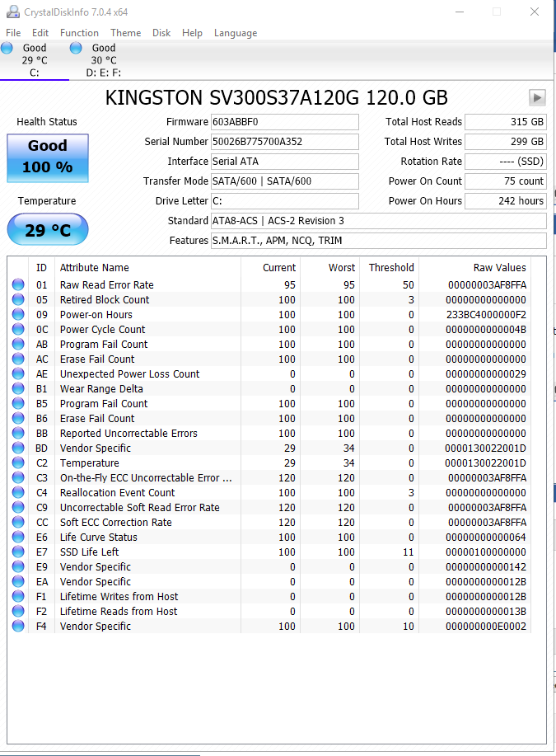Click status orb for Reallocation Event Count
This screenshot has width=556, height=756.
click(x=18, y=493)
